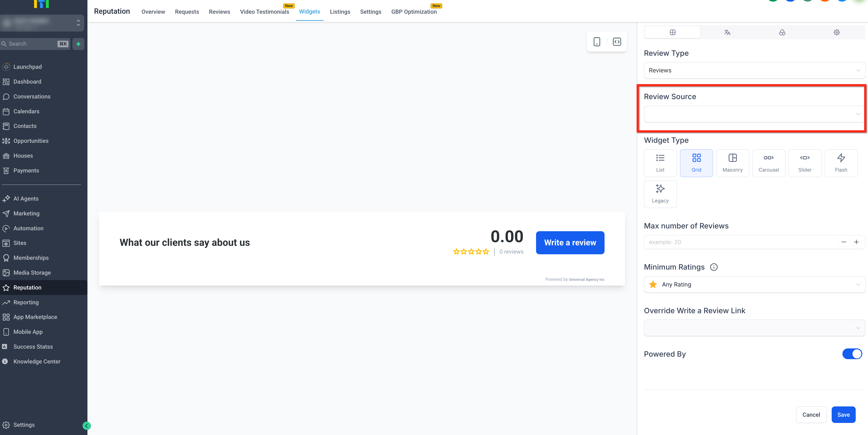Select the Flash widget type
Screen dimensions: 868x435
[841, 163]
